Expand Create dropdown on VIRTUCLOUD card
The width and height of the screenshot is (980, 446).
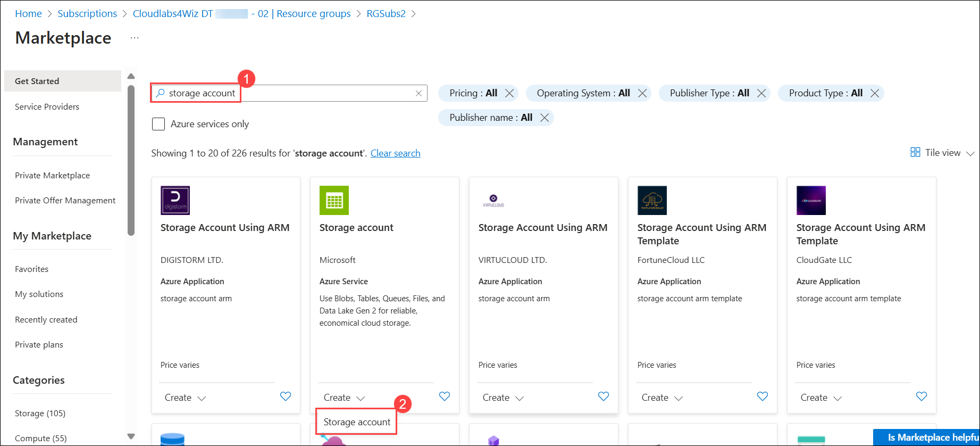[503, 398]
